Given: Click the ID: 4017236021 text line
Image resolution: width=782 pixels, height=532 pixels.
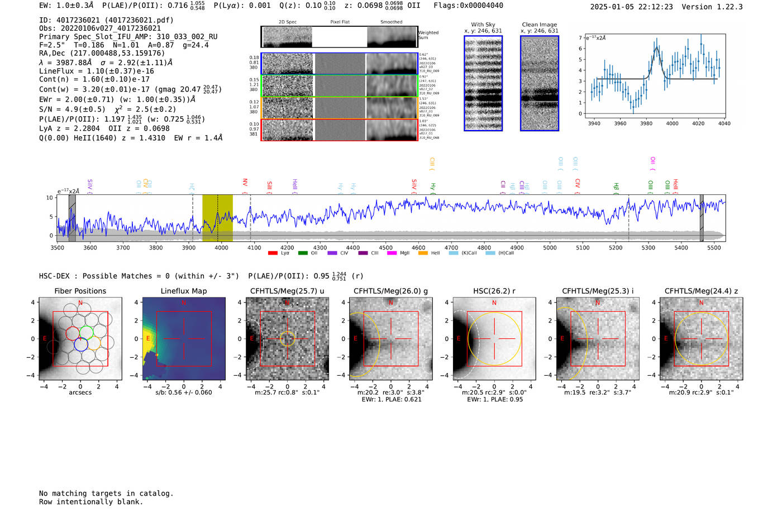Looking at the screenshot, I should [106, 20].
